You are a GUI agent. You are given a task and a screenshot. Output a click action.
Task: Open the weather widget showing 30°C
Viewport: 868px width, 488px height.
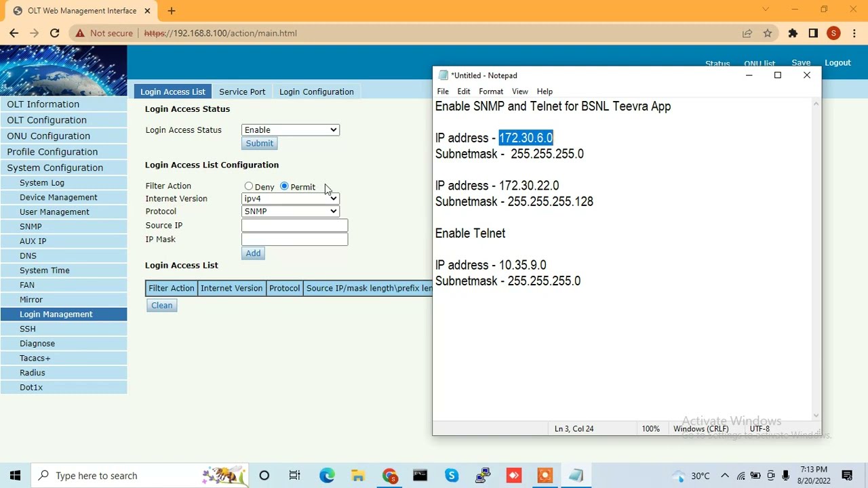690,475
